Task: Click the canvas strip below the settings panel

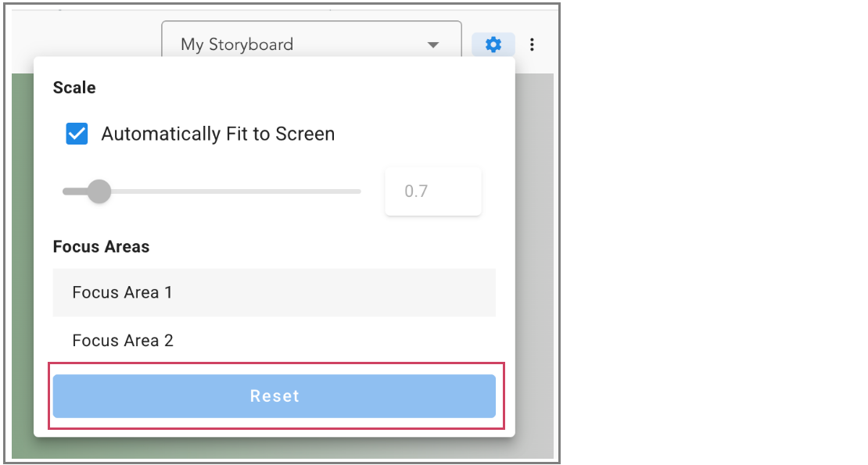Action: coord(274,448)
